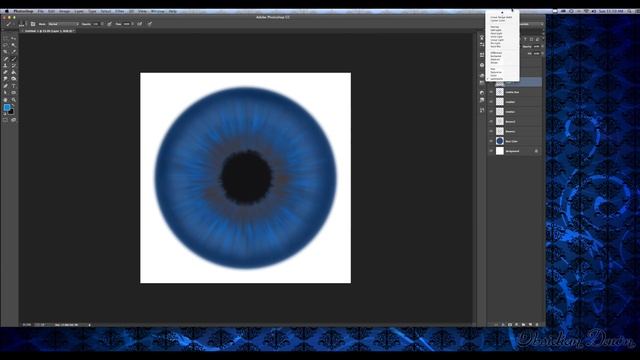This screenshot has width=640, height=360.
Task: Choose Luminosity blend mode
Action: (x=497, y=79)
